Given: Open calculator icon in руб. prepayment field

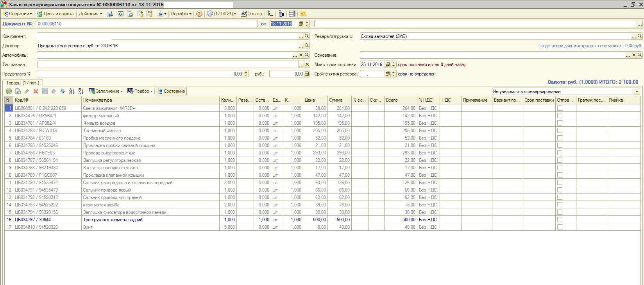Looking at the screenshot, I should click(x=307, y=74).
